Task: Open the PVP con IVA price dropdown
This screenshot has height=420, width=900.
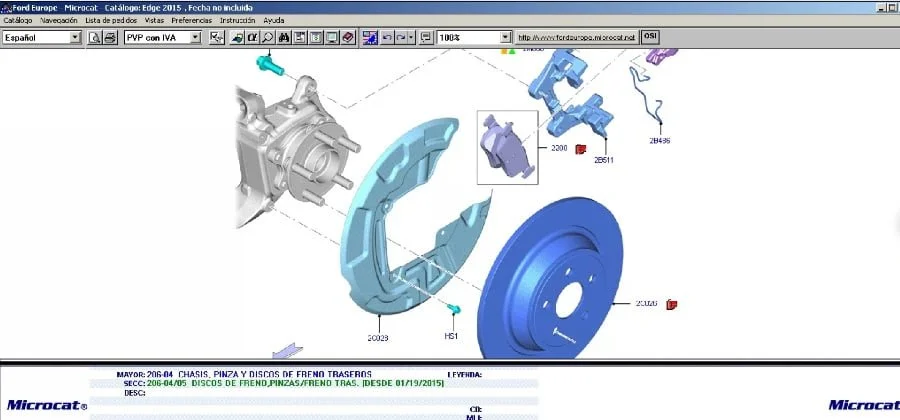Action: (196, 37)
